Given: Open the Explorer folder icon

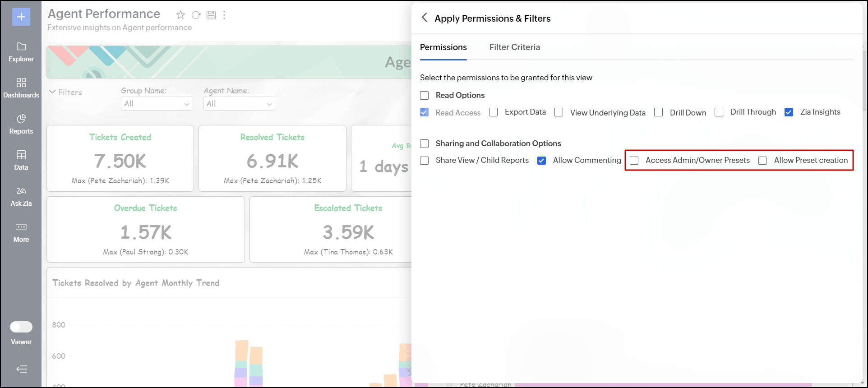Looking at the screenshot, I should (21, 47).
